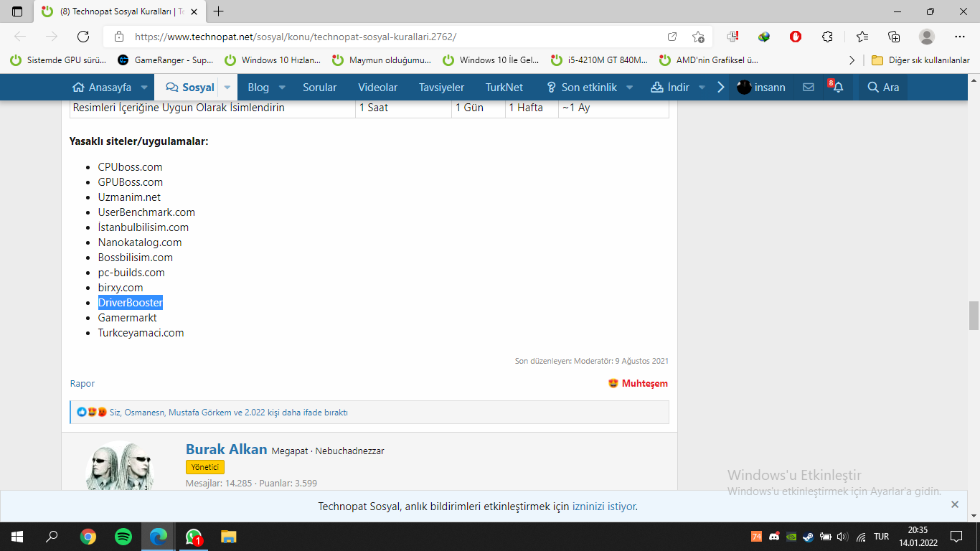Expand the Anasayfa dropdown arrow
Viewport: 980px width, 551px height.
[143, 88]
